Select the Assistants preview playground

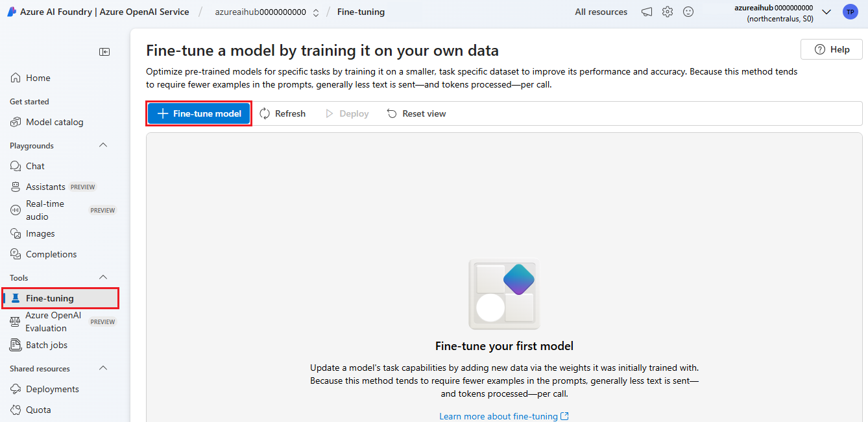pyautogui.click(x=45, y=187)
